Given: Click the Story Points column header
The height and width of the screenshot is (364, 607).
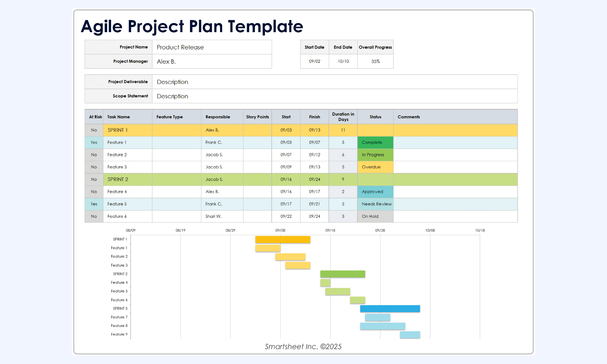Looking at the screenshot, I should pyautogui.click(x=257, y=117).
